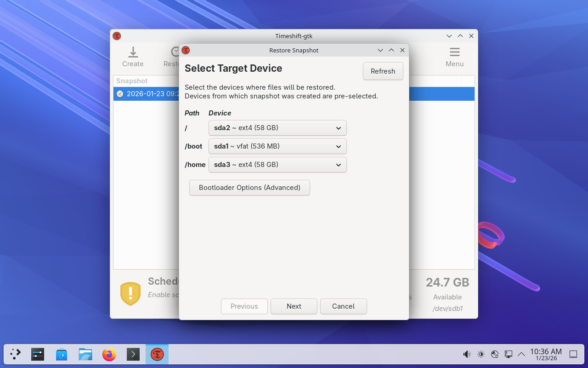Click the yellow shield warning icon

130,293
